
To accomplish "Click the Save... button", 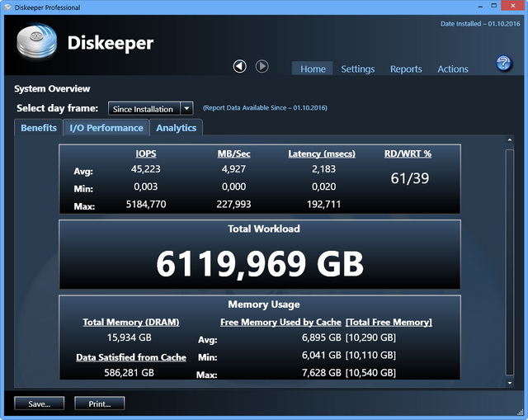I will coord(39,403).
